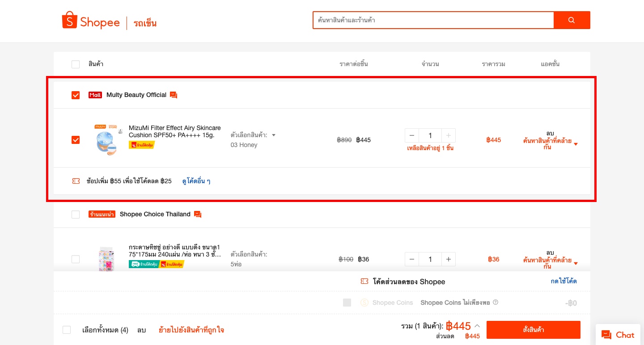Uncheck the Multy Beauty Official shop checkbox
Image resolution: width=644 pixels, height=345 pixels.
click(76, 95)
